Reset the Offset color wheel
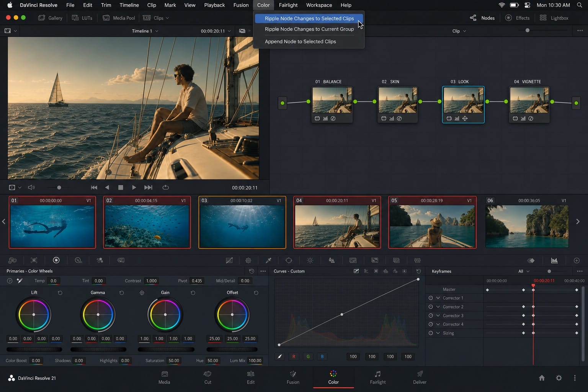The height and width of the screenshot is (392, 588). (256, 292)
